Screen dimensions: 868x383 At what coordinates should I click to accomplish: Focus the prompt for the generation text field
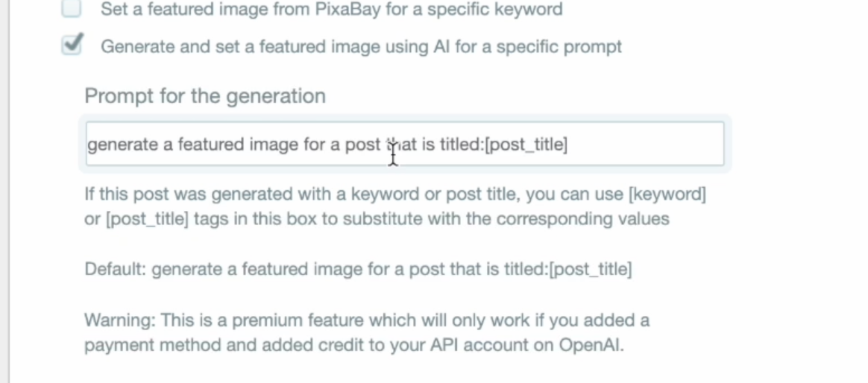click(404, 144)
